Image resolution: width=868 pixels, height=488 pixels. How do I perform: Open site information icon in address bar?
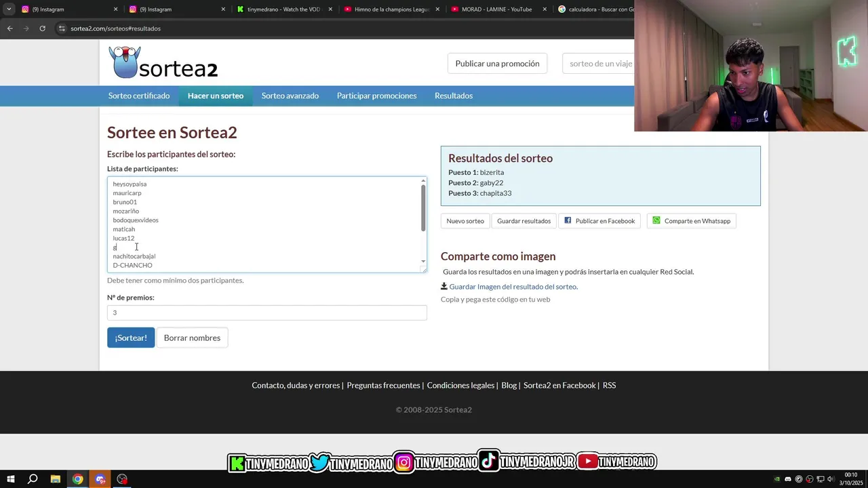pyautogui.click(x=62, y=28)
